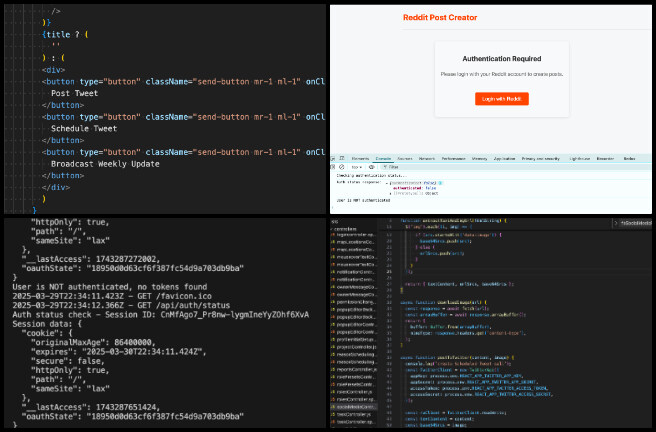Open the Memory tab in DevTools
The height and width of the screenshot is (432, 656).
click(x=479, y=159)
